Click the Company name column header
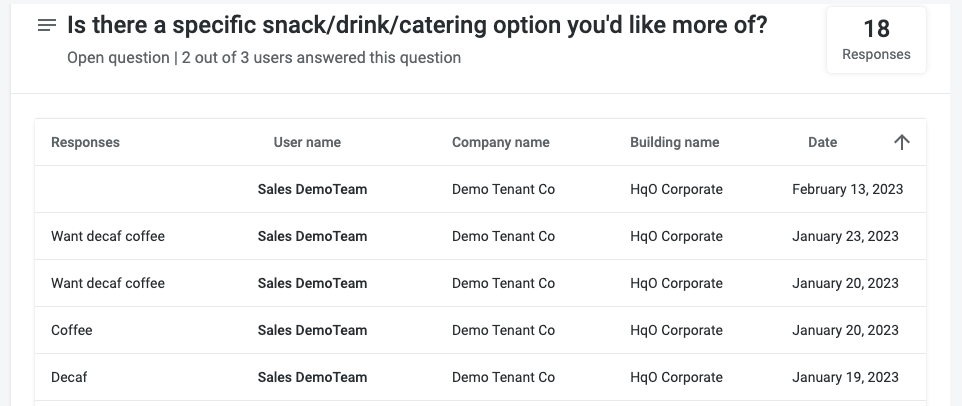The width and height of the screenshot is (962, 406). pos(500,142)
